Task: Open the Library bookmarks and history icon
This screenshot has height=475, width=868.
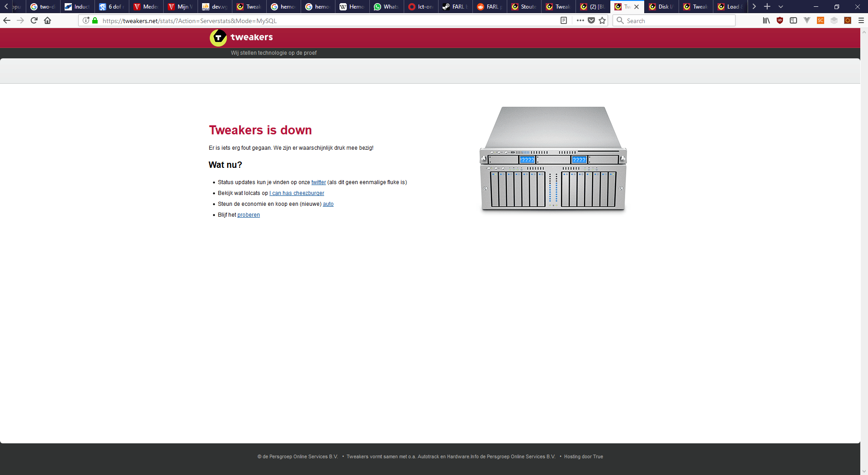Action: 766,20
